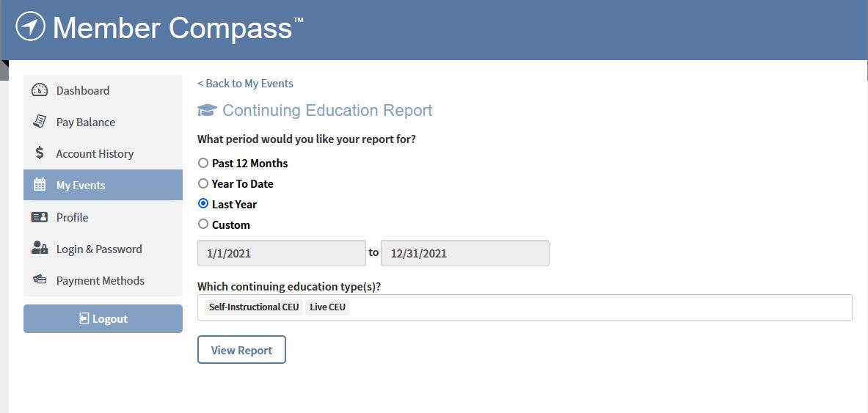Click the Account History dollar icon
Screen dimensions: 868x413
[40, 153]
